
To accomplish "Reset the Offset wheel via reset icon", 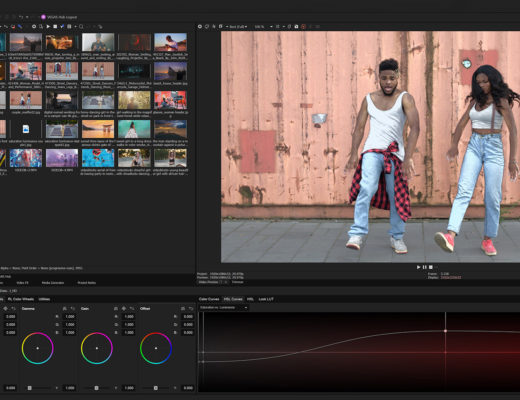I will point(191,309).
